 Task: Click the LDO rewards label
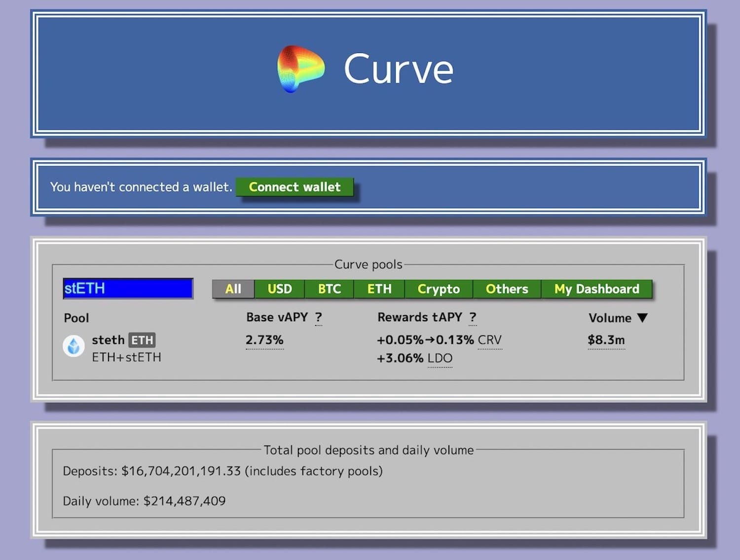point(440,358)
